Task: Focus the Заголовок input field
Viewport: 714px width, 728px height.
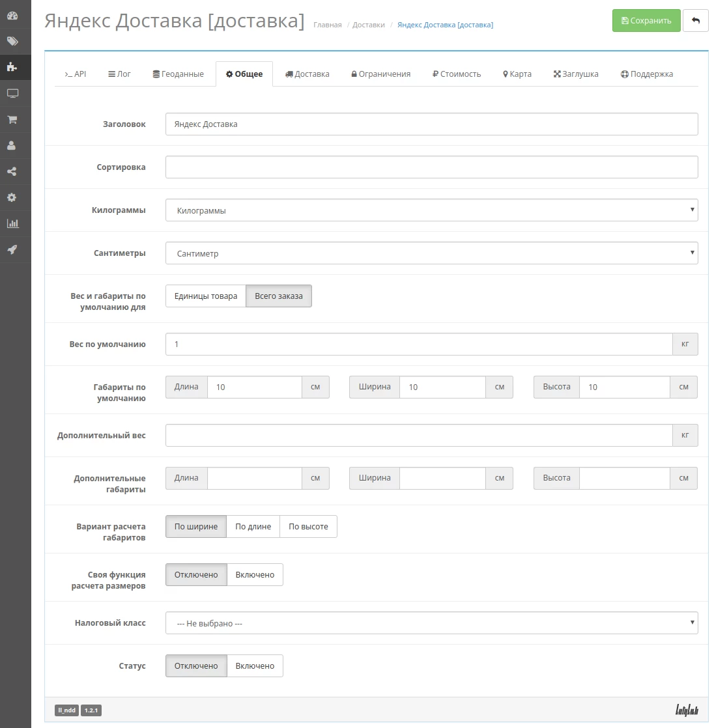Action: 431,124
